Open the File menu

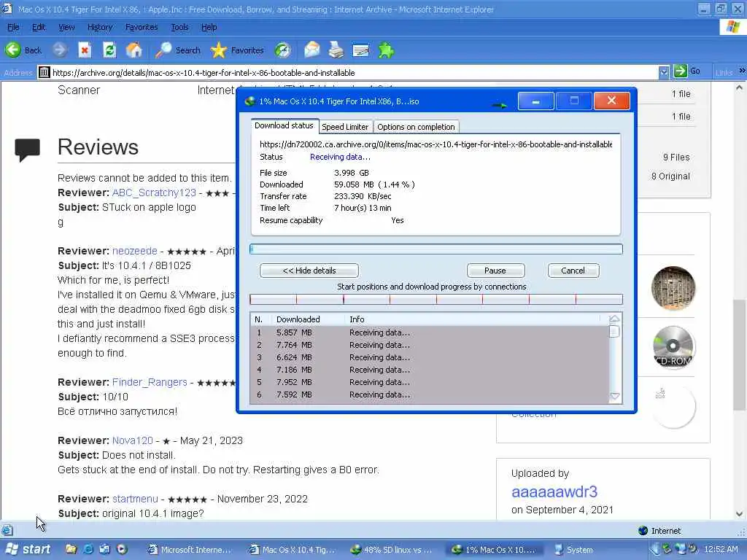pyautogui.click(x=13, y=27)
